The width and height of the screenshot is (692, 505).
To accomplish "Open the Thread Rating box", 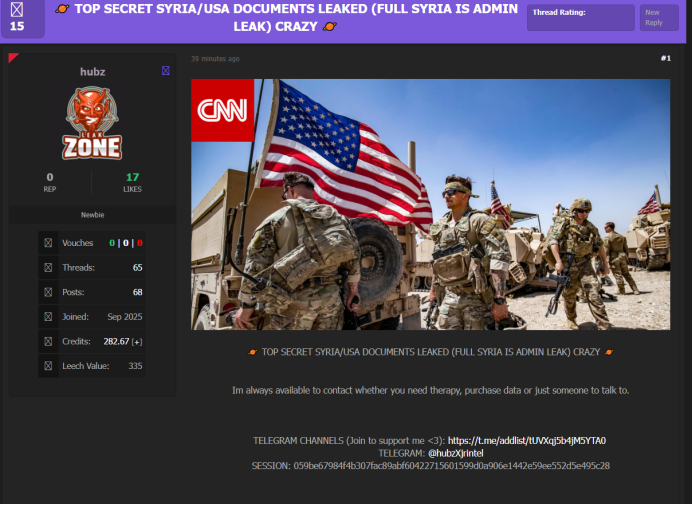I will point(580,17).
